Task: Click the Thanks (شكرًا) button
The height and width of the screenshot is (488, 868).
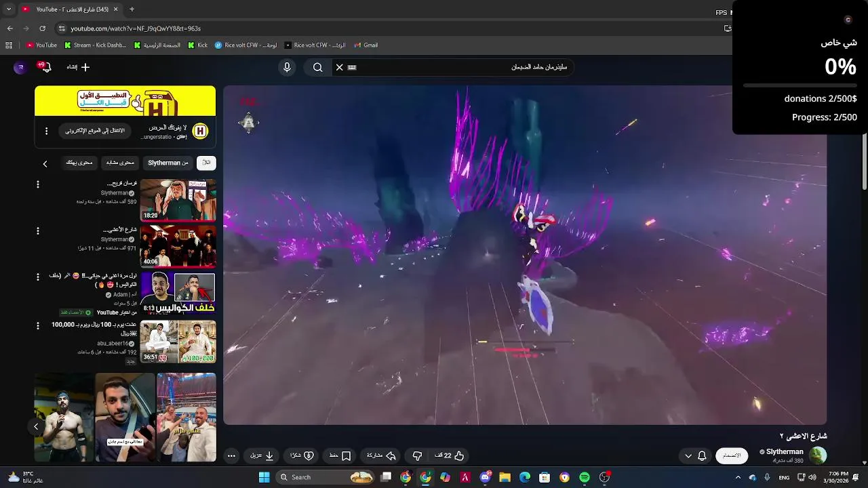Action: click(302, 455)
